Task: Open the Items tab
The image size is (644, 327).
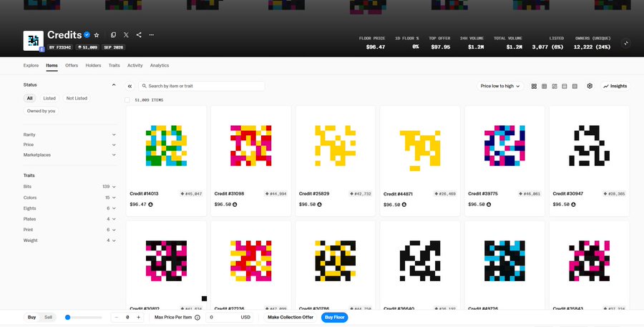Action: pyautogui.click(x=52, y=66)
